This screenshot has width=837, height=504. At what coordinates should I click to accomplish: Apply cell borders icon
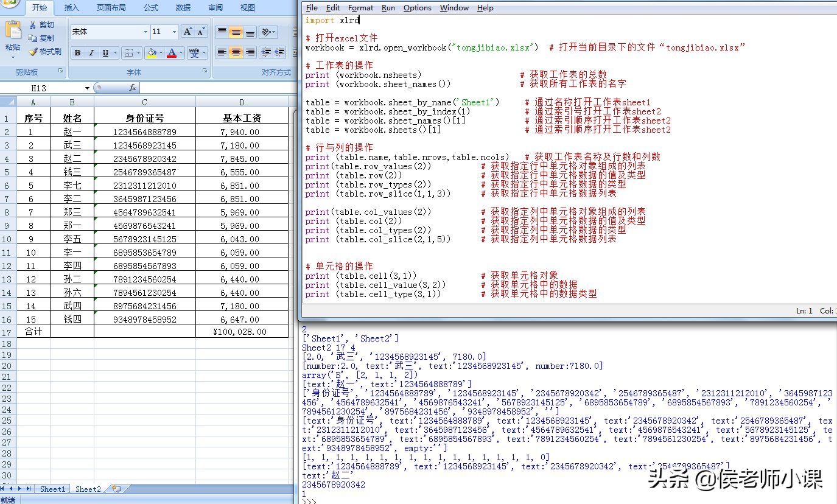click(x=128, y=53)
